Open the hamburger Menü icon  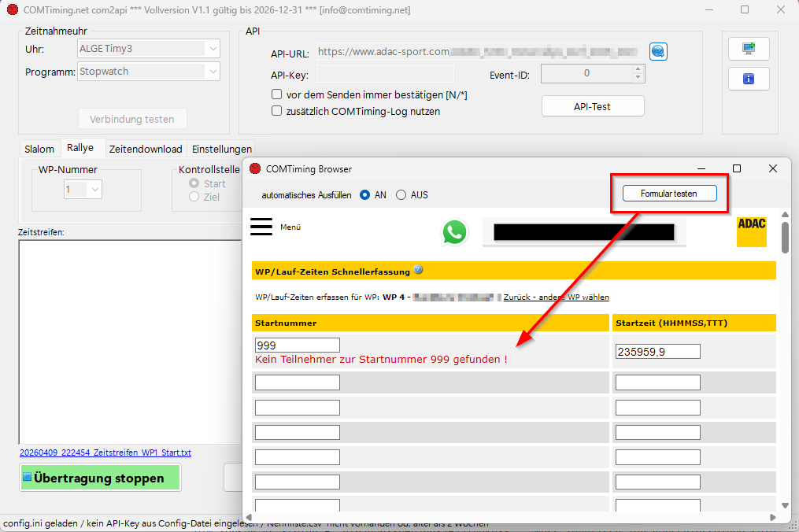[x=261, y=227]
